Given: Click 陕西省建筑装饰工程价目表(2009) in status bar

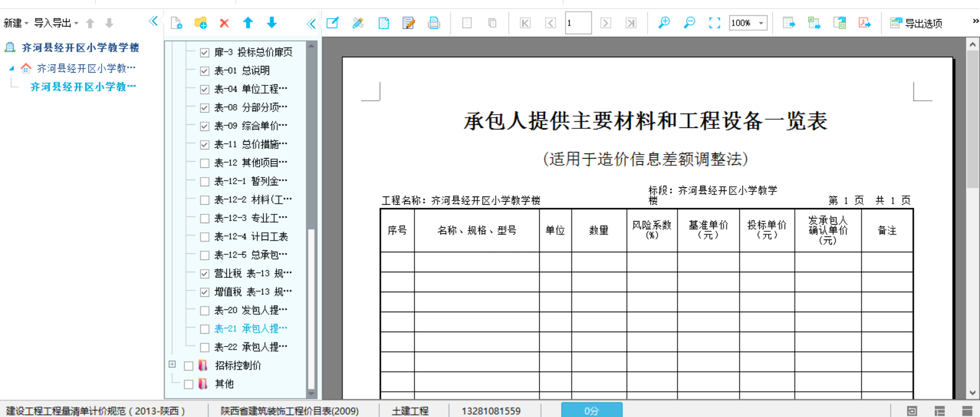Looking at the screenshot, I should [x=289, y=411].
